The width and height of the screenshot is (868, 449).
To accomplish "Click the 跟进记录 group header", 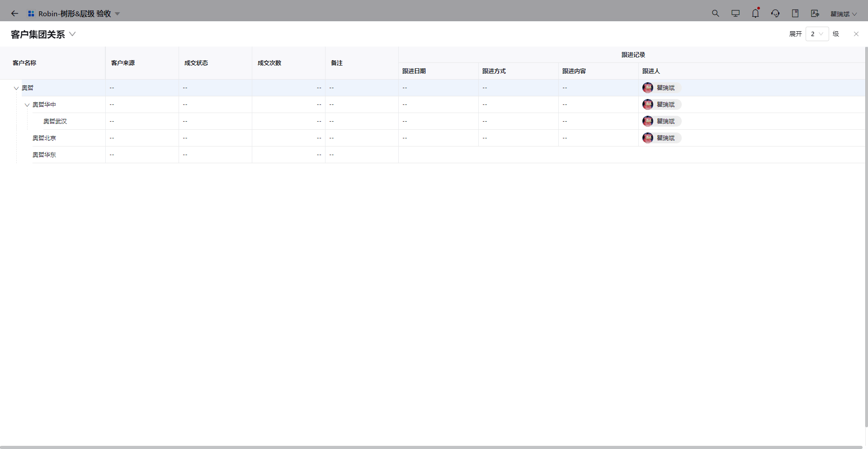I will [x=633, y=55].
